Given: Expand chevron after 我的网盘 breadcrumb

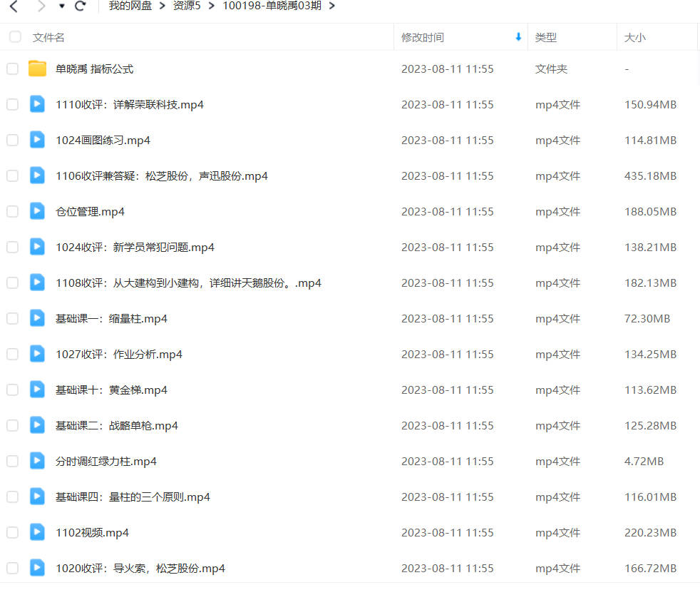Looking at the screenshot, I should click(x=163, y=6).
